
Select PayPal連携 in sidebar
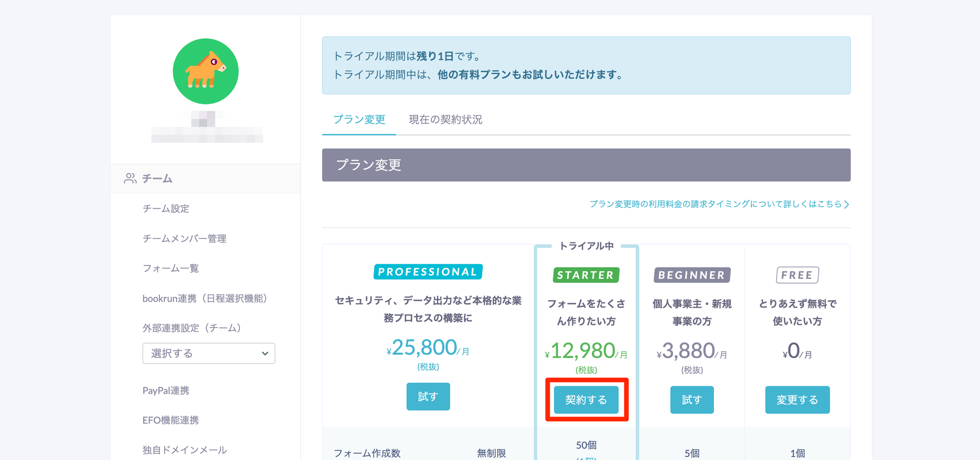[166, 391]
